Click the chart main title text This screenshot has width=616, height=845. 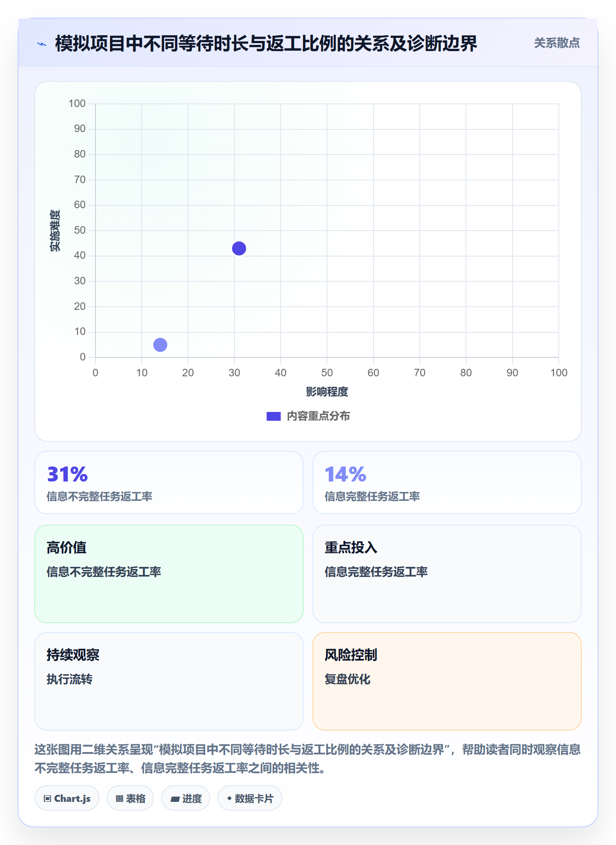point(266,44)
